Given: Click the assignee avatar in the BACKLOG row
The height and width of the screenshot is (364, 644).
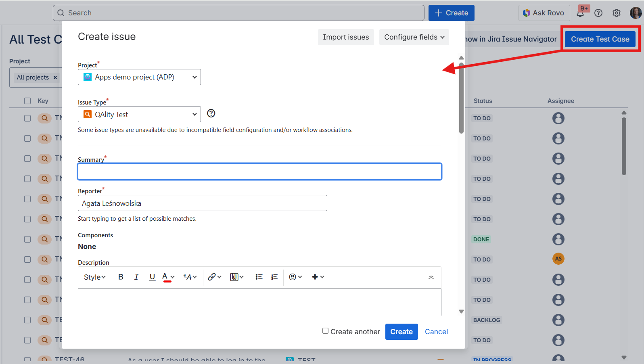Looking at the screenshot, I should (x=558, y=320).
